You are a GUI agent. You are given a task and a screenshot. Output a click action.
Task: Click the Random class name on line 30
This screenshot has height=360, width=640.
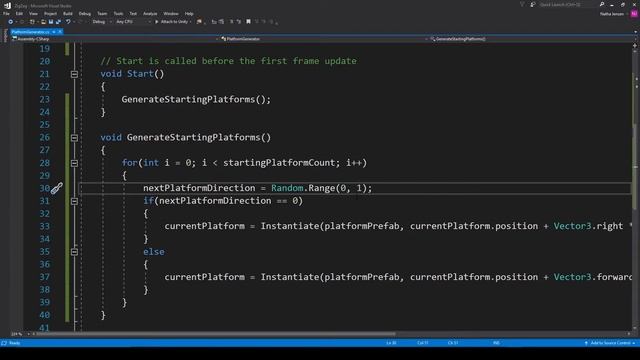click(287, 188)
